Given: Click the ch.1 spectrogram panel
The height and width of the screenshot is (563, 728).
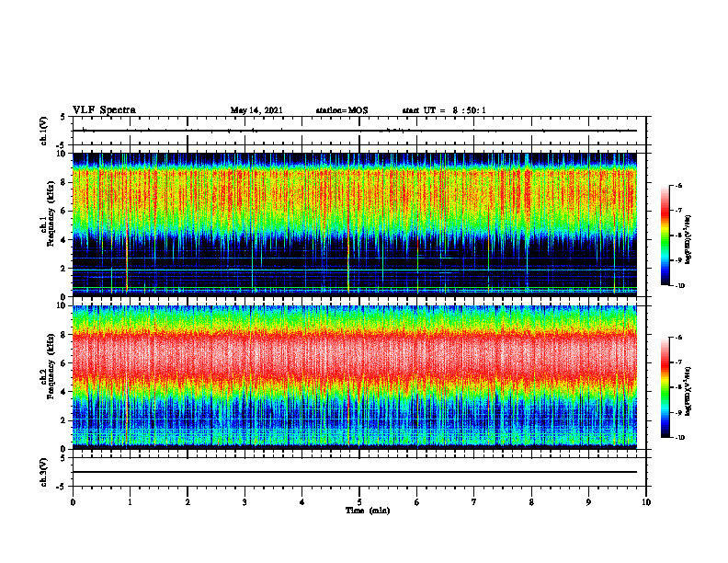Looking at the screenshot, I should pos(355,224).
